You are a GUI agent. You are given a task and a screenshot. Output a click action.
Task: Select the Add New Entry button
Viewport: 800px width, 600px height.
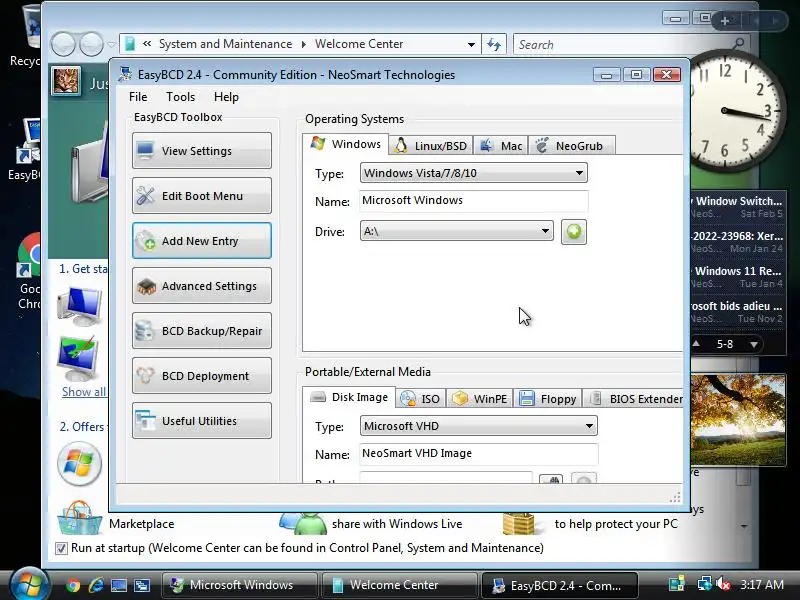click(202, 241)
